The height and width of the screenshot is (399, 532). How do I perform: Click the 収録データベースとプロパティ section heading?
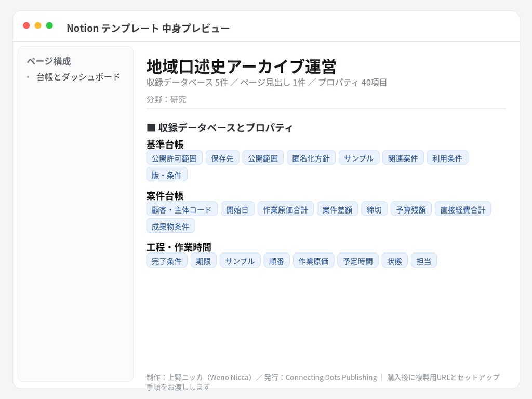220,128
